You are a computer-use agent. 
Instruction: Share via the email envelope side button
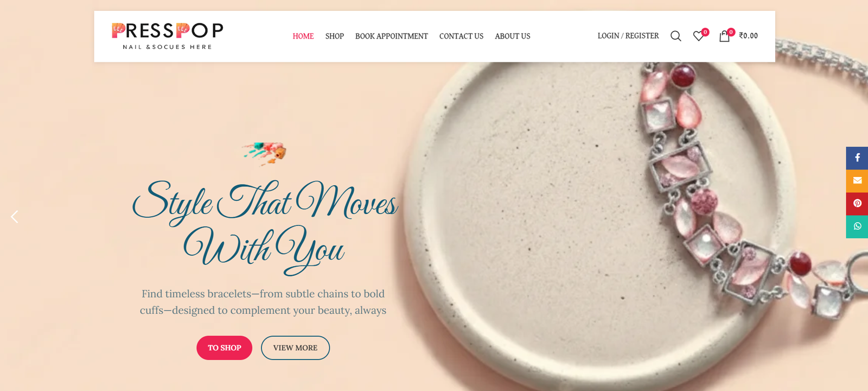[857, 181]
